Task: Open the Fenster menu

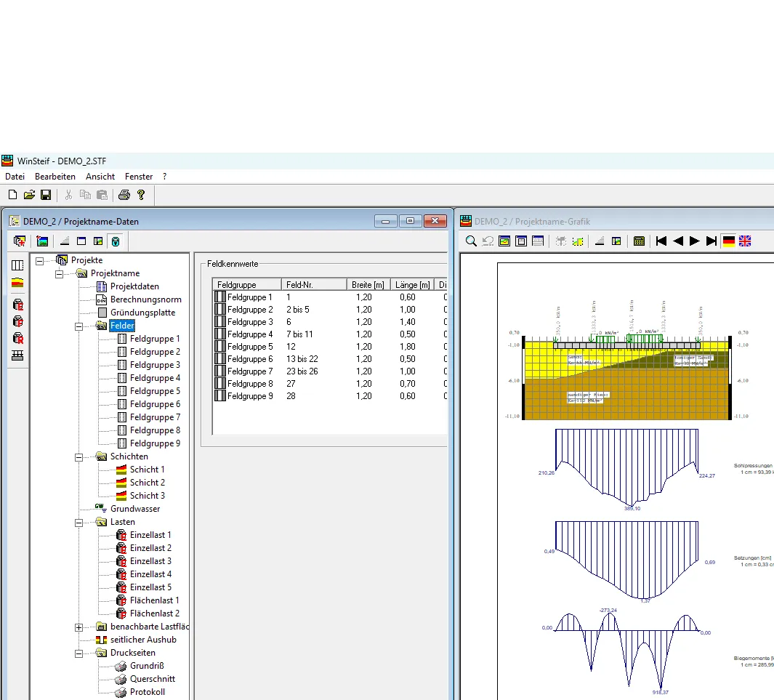Action: 139,176
